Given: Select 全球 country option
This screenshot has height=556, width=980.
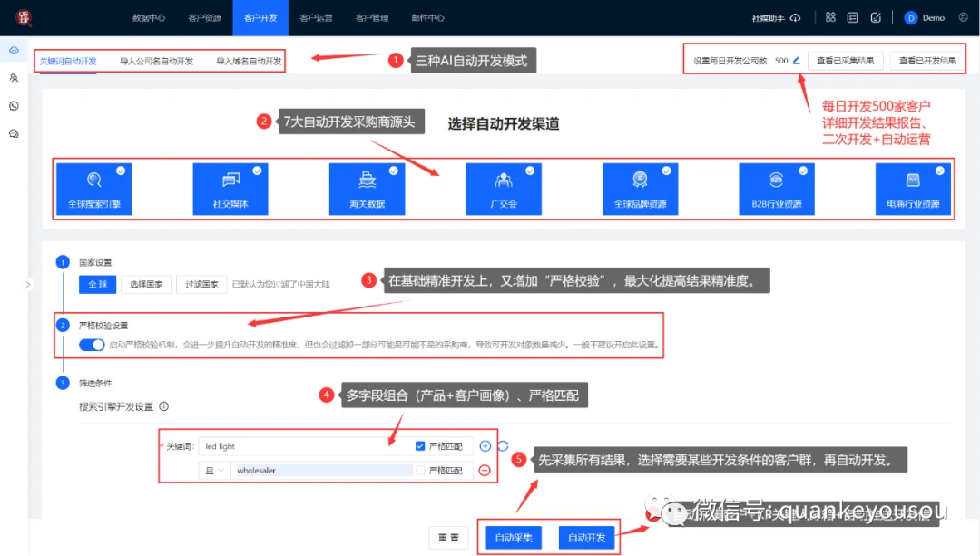Looking at the screenshot, I should coord(97,284).
